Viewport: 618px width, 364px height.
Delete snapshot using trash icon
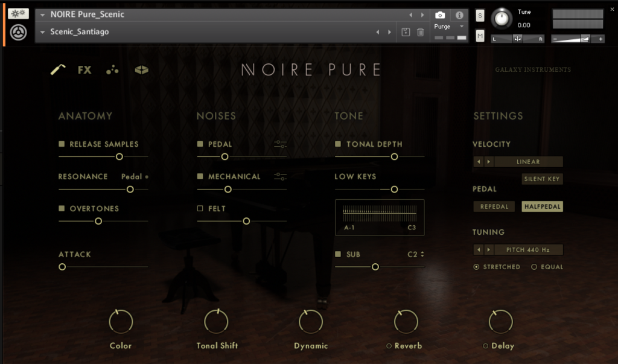[x=421, y=32]
